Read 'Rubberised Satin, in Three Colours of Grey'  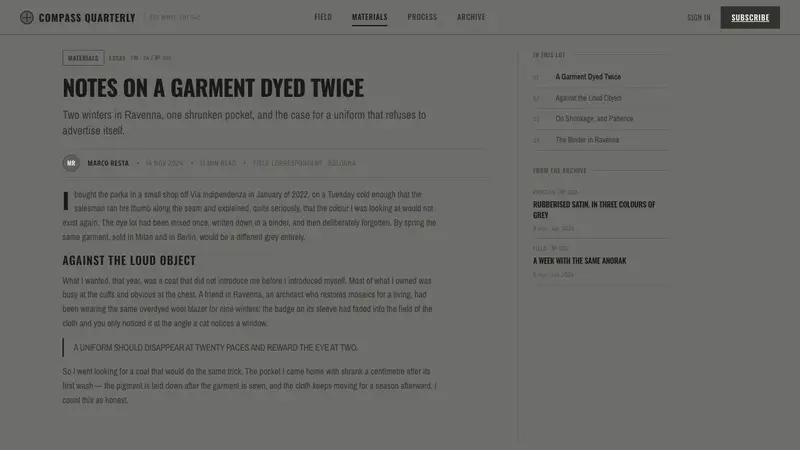(594, 210)
